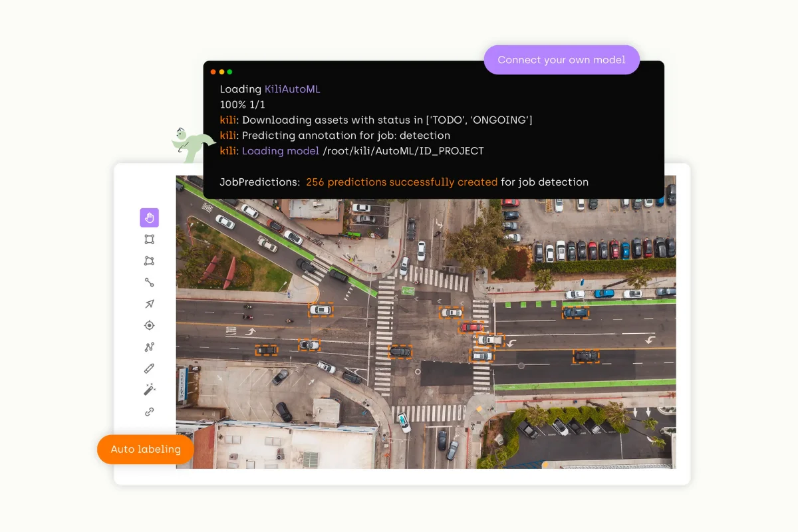Select the magic wand tool
The image size is (798, 532).
[149, 390]
